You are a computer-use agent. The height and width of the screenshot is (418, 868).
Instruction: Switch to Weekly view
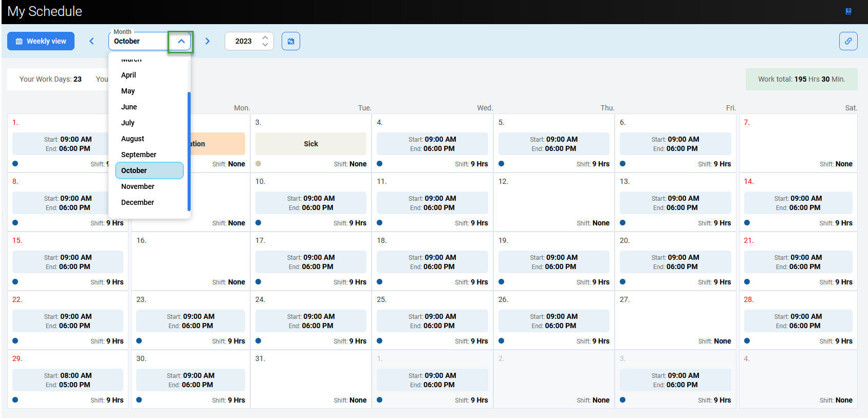click(41, 41)
